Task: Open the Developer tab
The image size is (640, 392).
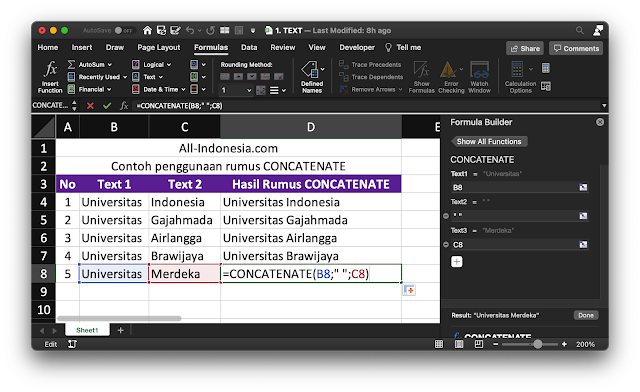Action: [357, 47]
